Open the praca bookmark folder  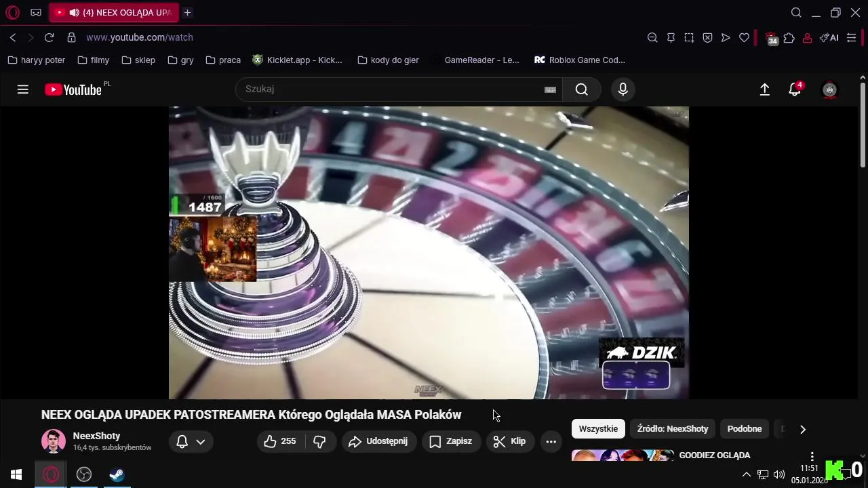pos(223,60)
